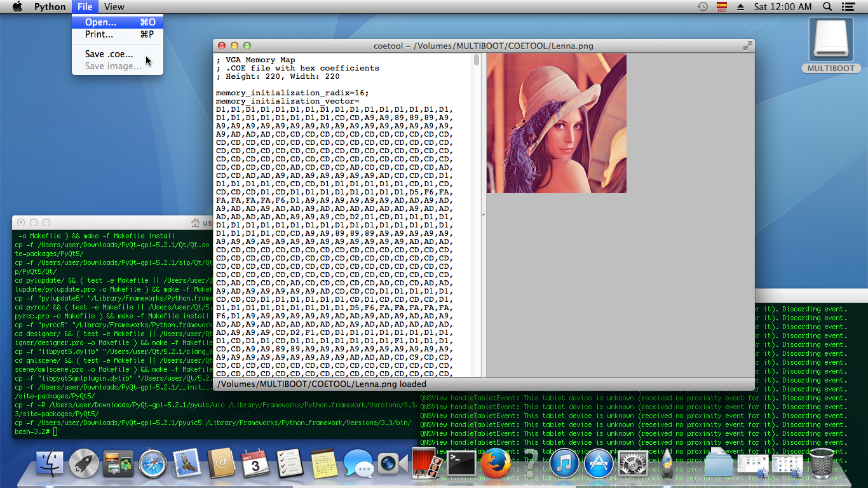
Task: Open the Notification Center list icon
Action: tap(848, 7)
